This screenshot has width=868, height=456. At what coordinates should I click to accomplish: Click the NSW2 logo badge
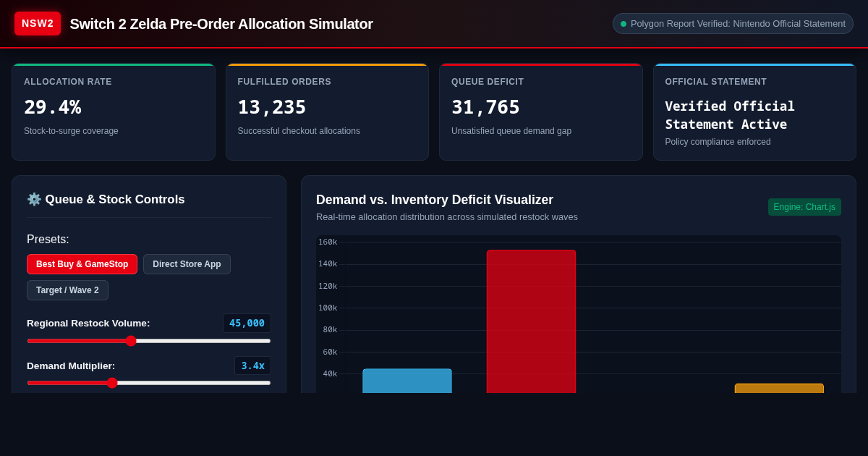(38, 23)
